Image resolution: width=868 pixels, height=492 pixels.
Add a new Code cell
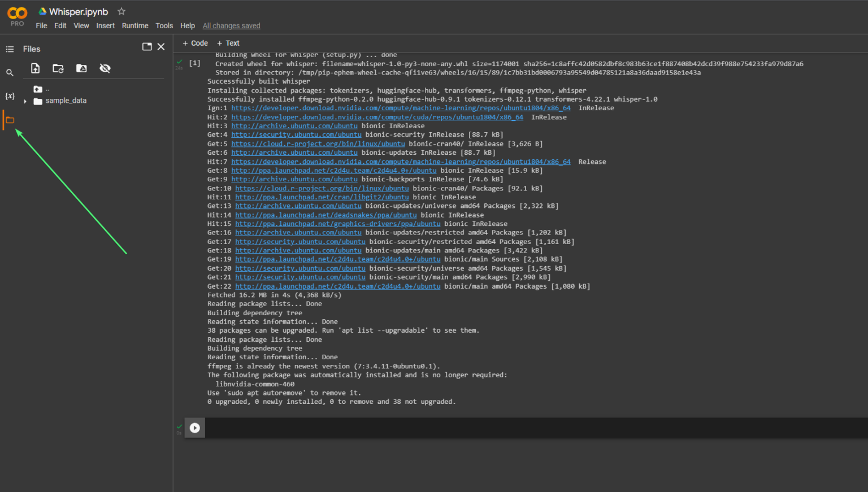195,43
